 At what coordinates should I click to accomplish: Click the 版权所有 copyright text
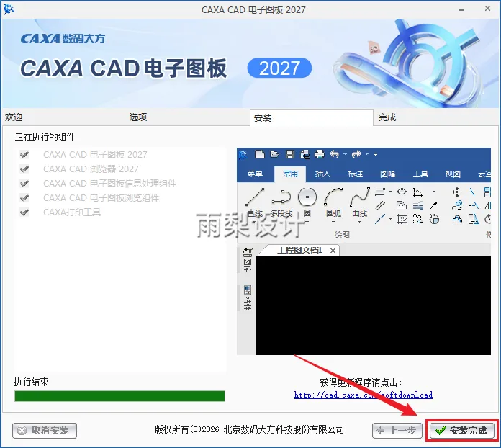[x=249, y=429]
